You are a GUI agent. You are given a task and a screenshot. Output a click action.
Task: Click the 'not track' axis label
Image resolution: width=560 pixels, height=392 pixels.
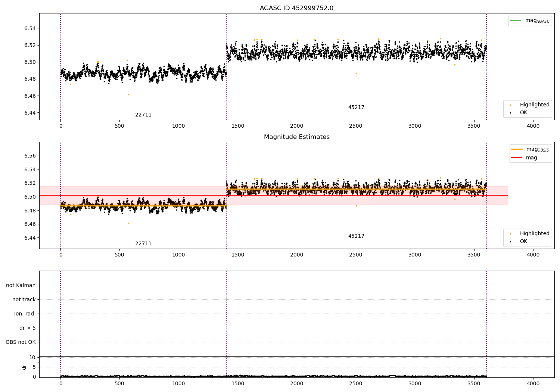coord(24,299)
